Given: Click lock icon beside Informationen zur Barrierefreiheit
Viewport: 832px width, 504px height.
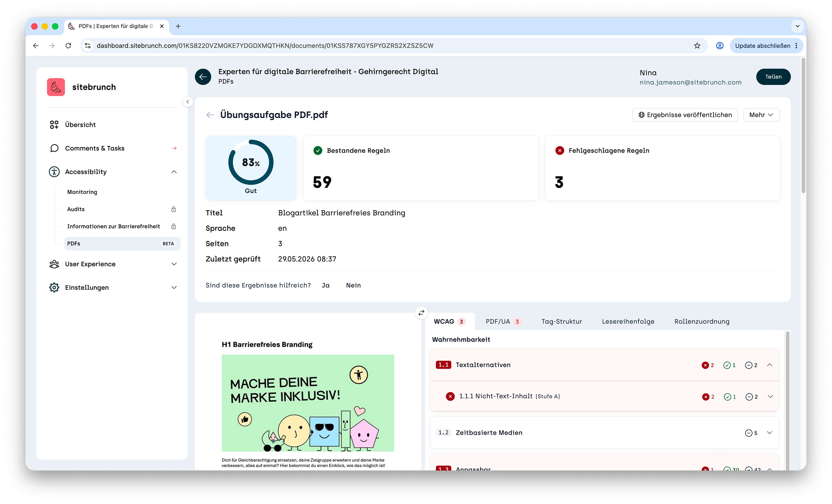Looking at the screenshot, I should tap(174, 227).
